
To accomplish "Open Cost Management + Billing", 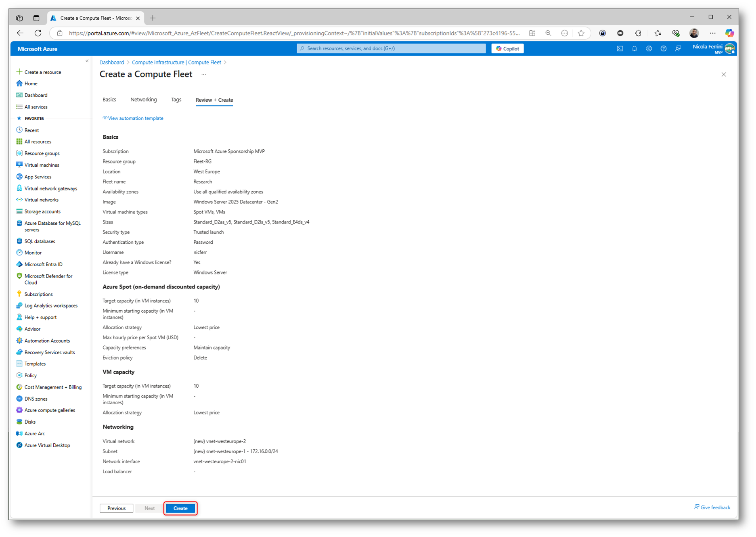I will 53,387.
